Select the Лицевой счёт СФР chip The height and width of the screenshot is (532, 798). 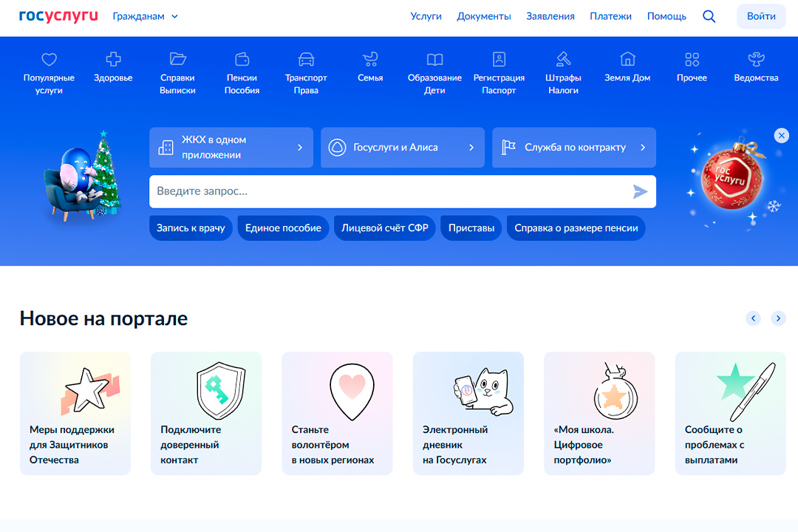(385, 228)
